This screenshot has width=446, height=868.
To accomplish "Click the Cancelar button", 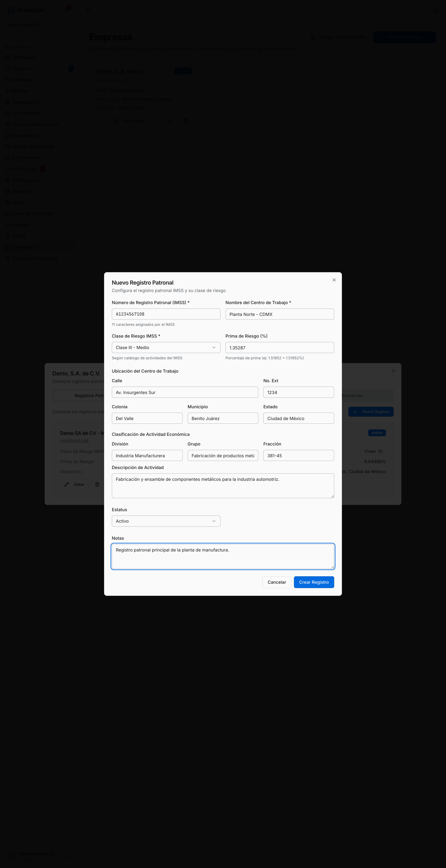I will [x=277, y=582].
